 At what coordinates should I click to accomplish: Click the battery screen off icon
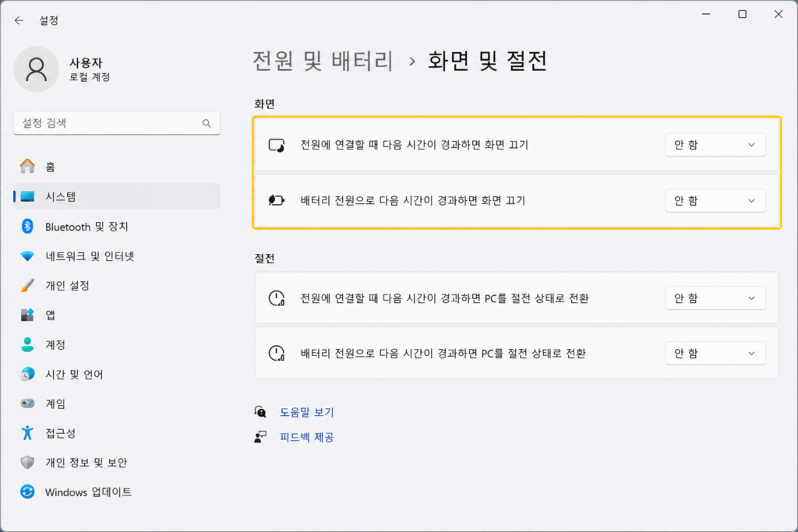(x=277, y=200)
